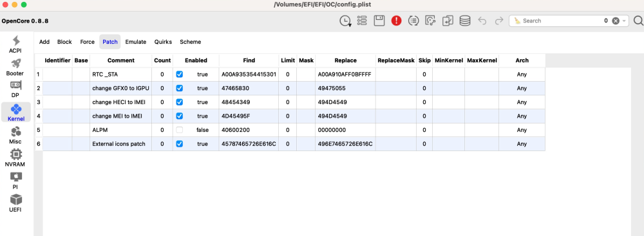Uncheck Enabled for RTC _STA patch
Image resolution: width=644 pixels, height=236 pixels.
click(x=180, y=75)
